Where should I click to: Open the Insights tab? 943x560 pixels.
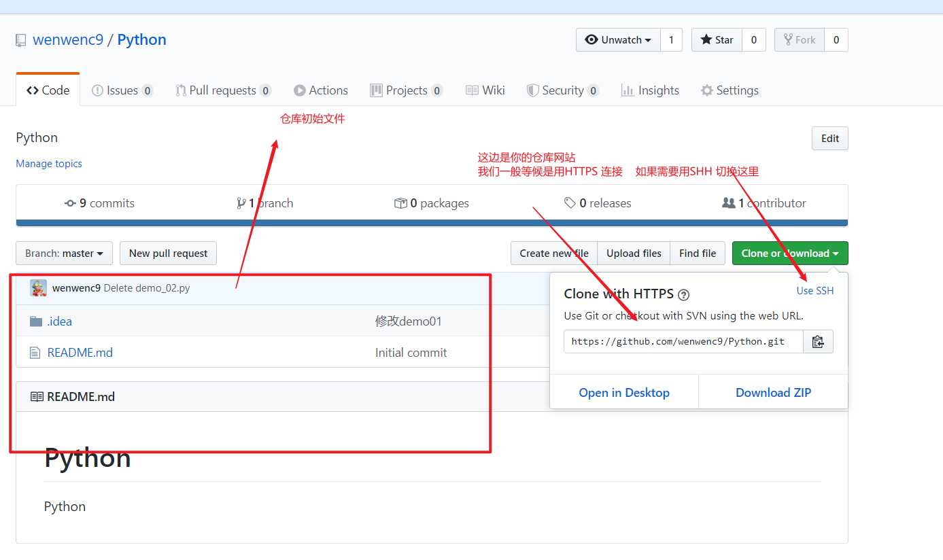[x=650, y=90]
